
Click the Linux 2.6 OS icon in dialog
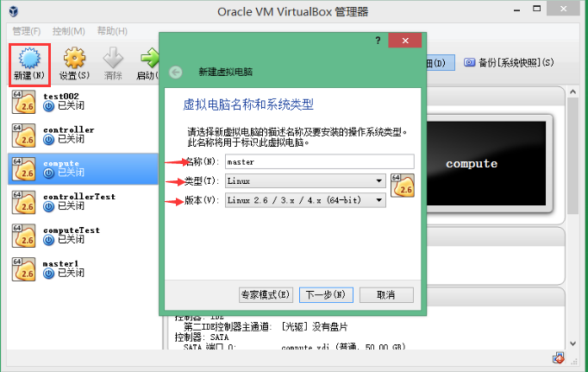pos(403,186)
